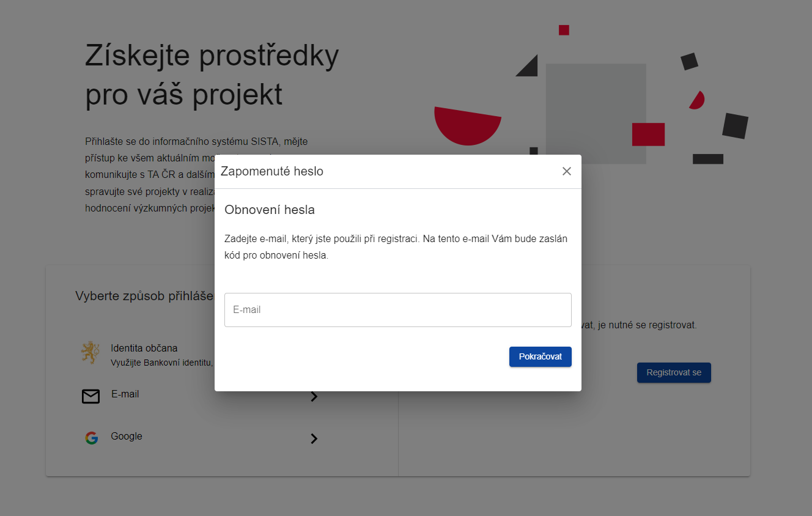Click the red rectangle over grey square
The height and width of the screenshot is (516, 812).
coord(648,135)
